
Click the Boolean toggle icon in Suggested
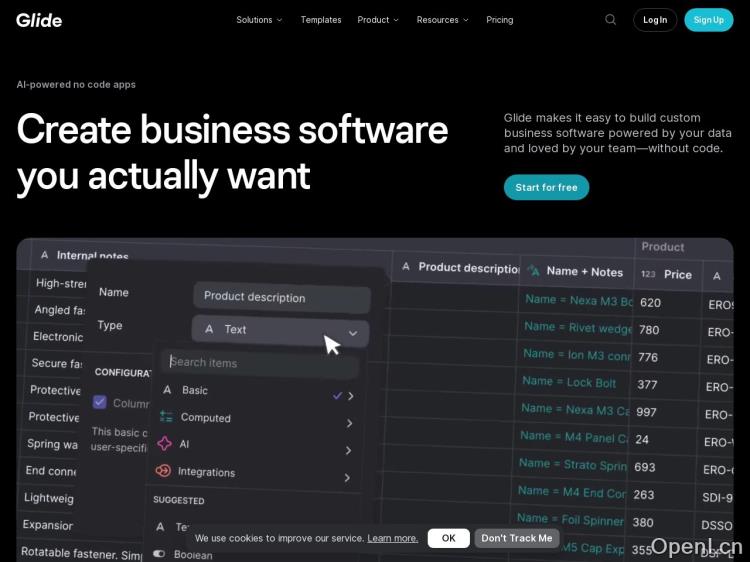159,554
